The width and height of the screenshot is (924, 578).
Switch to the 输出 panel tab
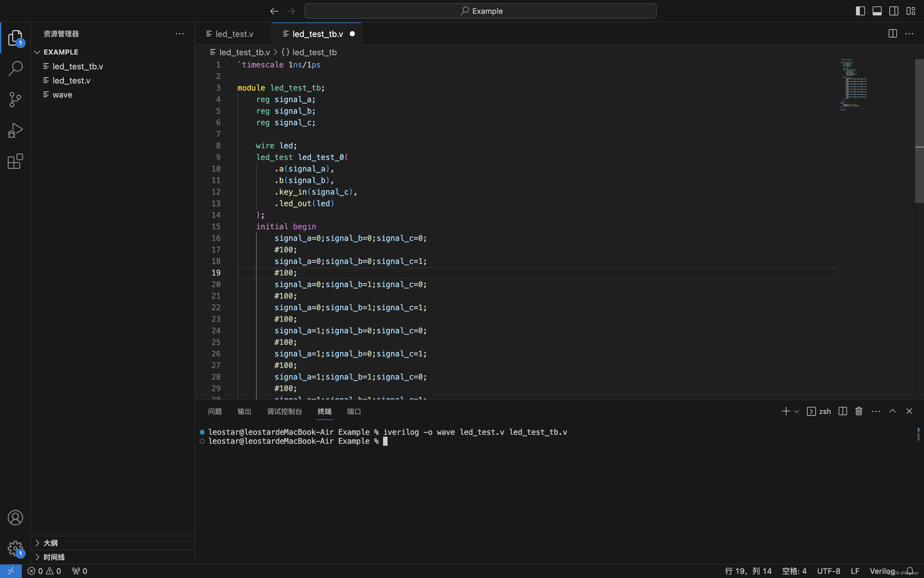pyautogui.click(x=244, y=411)
